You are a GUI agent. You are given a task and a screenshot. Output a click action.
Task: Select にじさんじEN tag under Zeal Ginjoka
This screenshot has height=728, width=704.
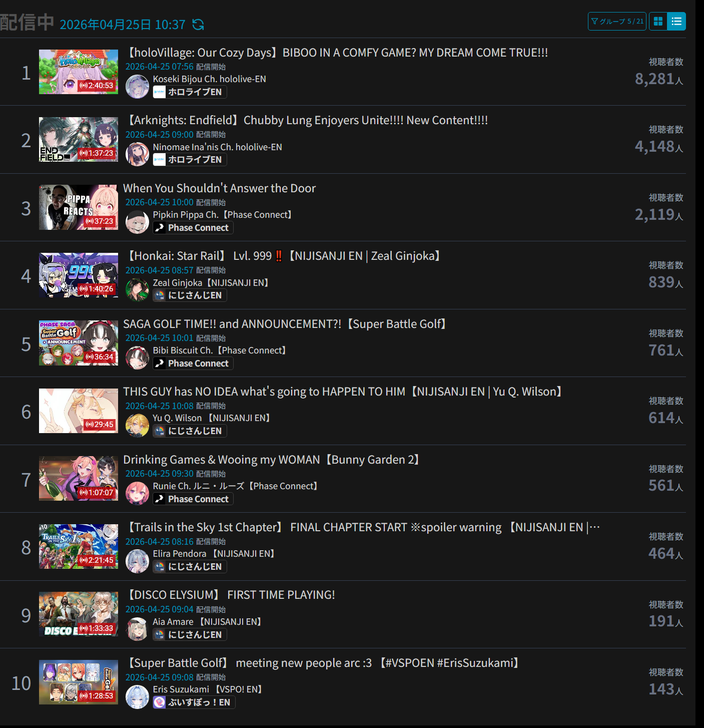190,295
